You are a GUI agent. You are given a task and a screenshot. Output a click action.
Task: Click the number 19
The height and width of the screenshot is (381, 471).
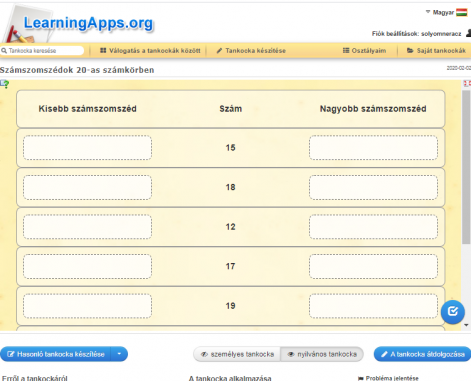(230, 306)
